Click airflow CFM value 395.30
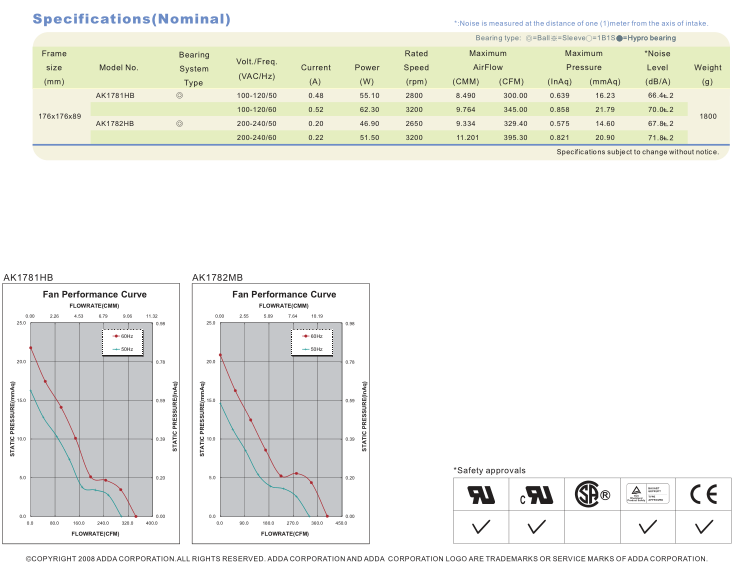The width and height of the screenshot is (733, 566). click(515, 137)
